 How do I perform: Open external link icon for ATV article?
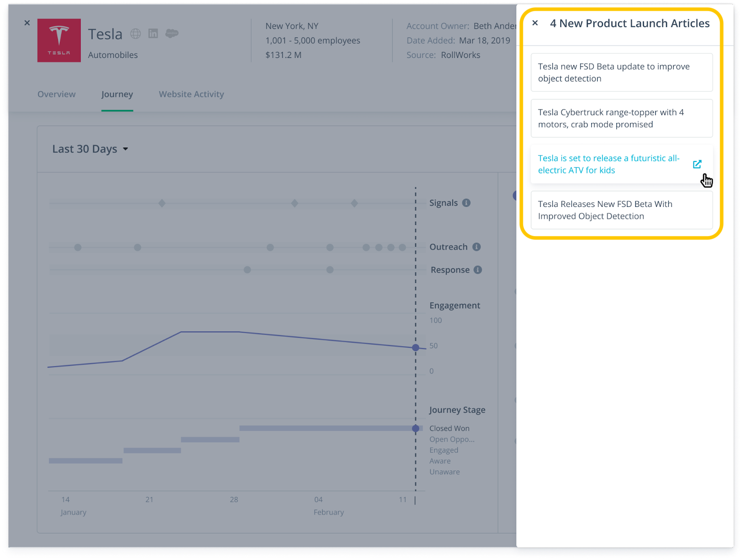click(697, 164)
